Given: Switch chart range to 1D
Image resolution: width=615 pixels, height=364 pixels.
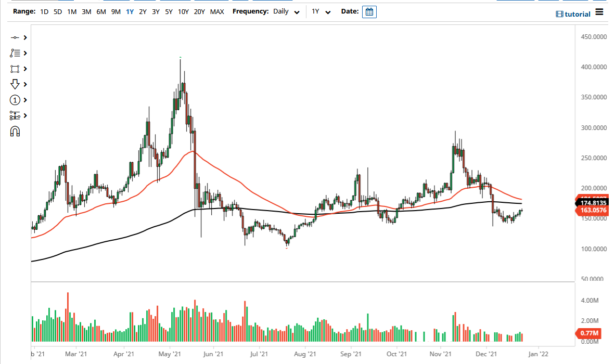Looking at the screenshot, I should click(44, 11).
